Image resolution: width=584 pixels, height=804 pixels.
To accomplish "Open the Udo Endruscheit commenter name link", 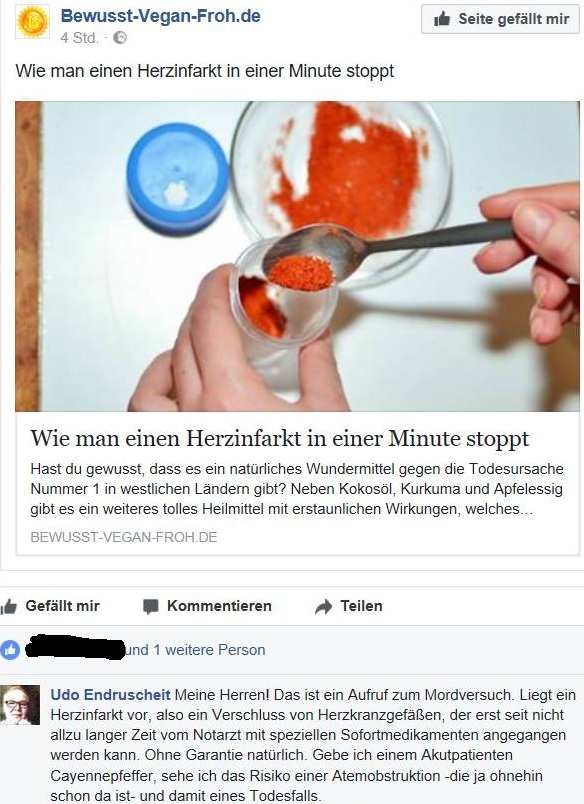I will tap(110, 695).
